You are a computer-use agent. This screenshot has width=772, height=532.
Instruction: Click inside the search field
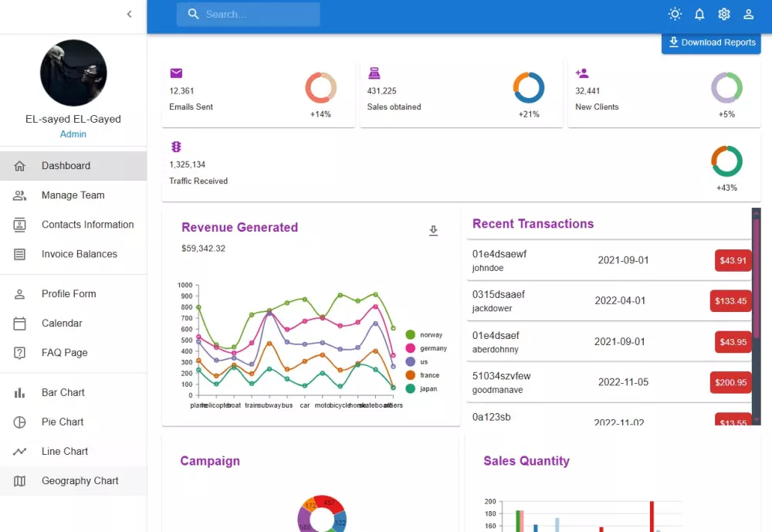coord(255,14)
